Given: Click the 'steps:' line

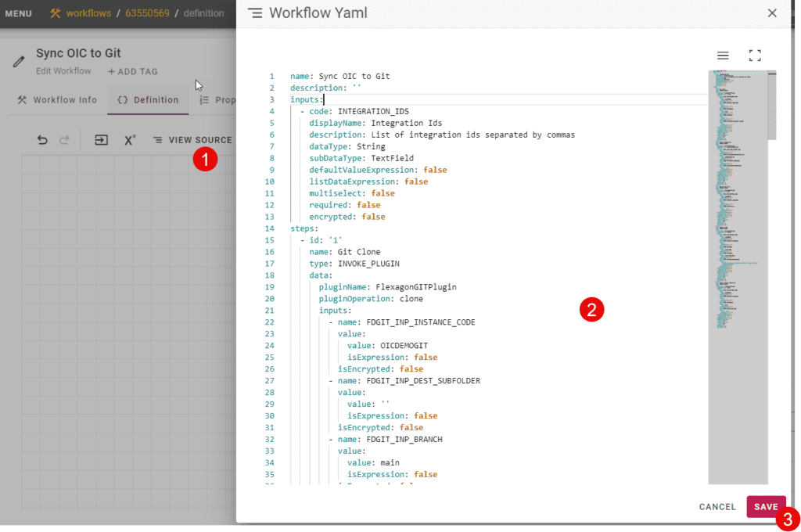Looking at the screenshot, I should pos(304,228).
